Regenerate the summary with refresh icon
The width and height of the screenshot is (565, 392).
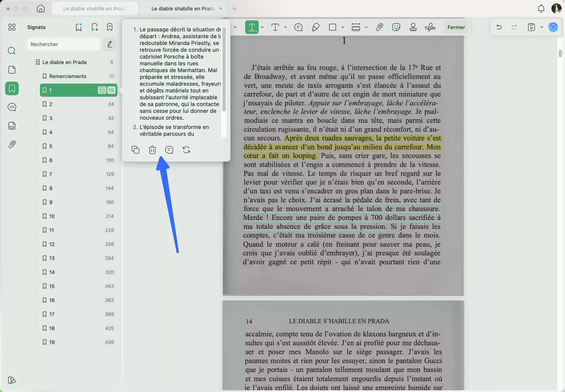tap(186, 150)
